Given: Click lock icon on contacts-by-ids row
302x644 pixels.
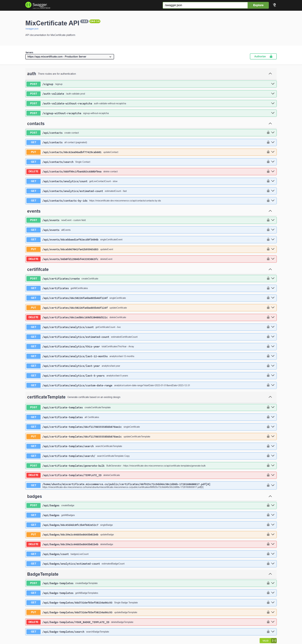Looking at the screenshot, I should click(x=268, y=200).
